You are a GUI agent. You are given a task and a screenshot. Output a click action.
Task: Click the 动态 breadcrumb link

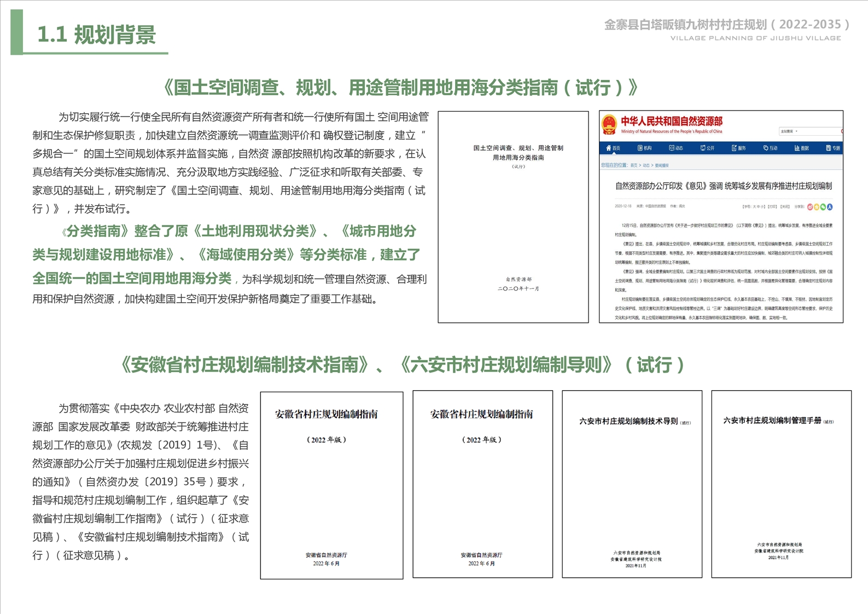[646, 165]
